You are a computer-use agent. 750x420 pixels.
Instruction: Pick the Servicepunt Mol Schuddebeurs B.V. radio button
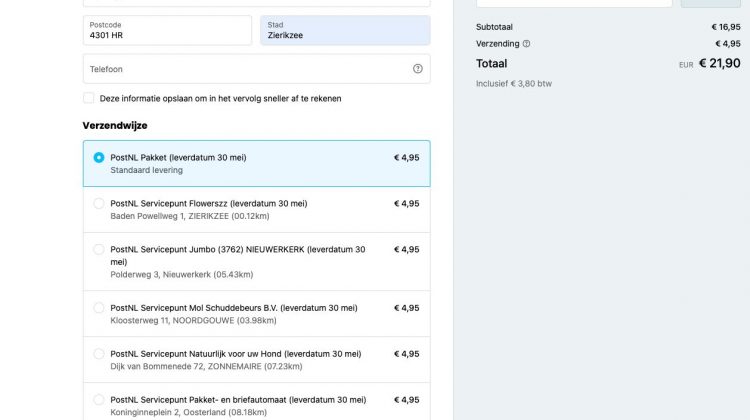click(x=98, y=308)
